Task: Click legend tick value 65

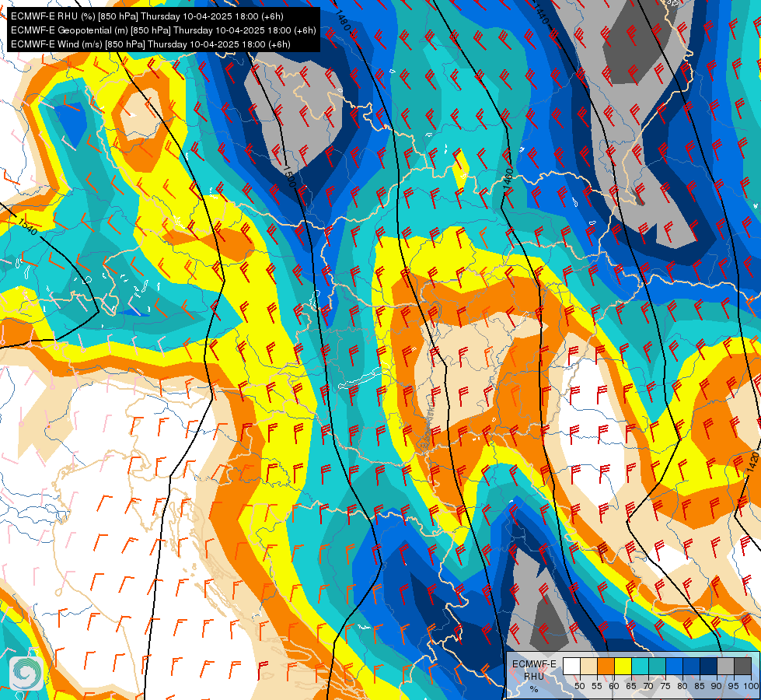Action: pos(631,686)
